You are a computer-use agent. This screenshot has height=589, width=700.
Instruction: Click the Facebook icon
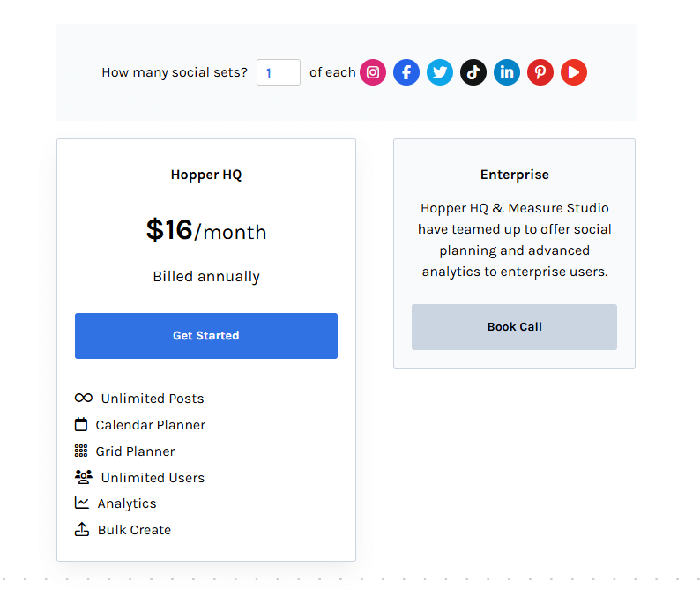coord(406,72)
